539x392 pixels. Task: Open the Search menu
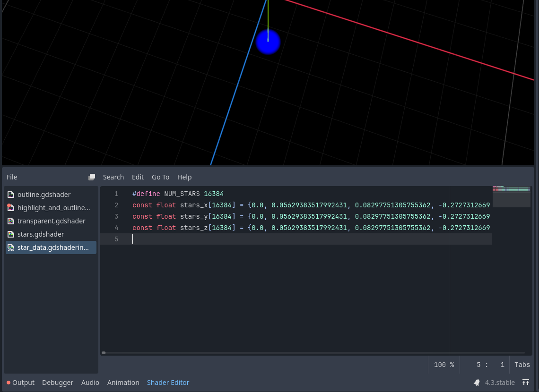pyautogui.click(x=113, y=177)
